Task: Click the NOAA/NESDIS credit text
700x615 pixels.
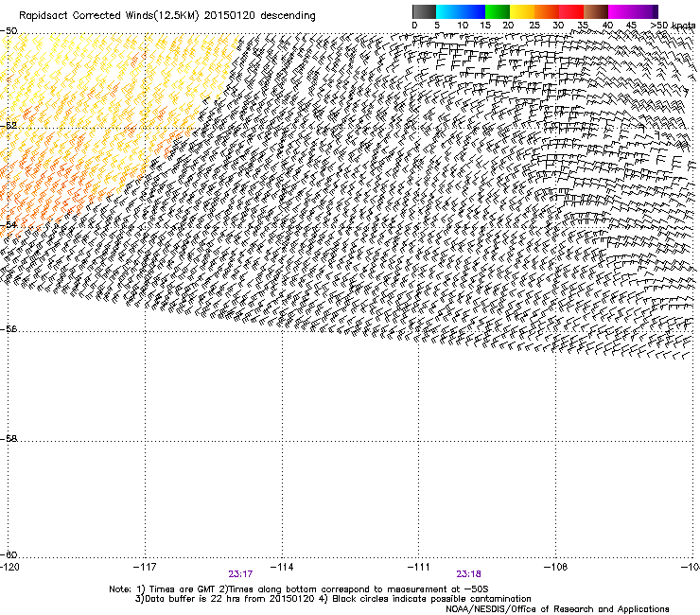Action: [x=557, y=609]
